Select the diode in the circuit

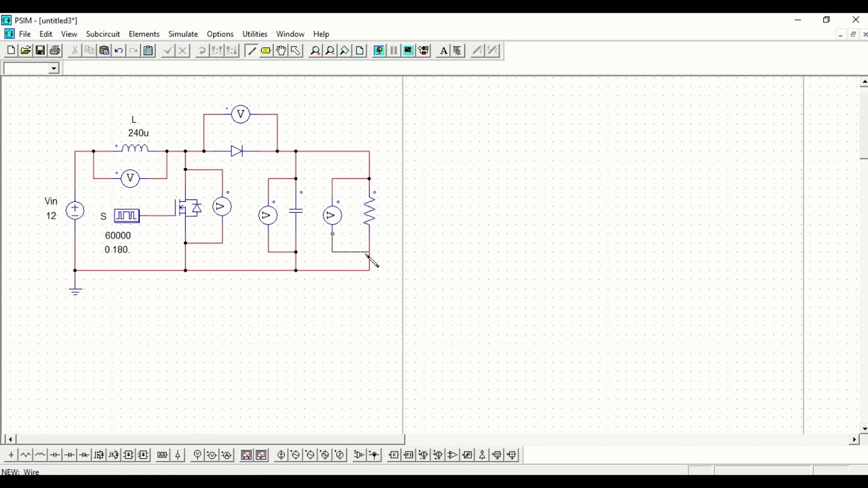tap(237, 151)
